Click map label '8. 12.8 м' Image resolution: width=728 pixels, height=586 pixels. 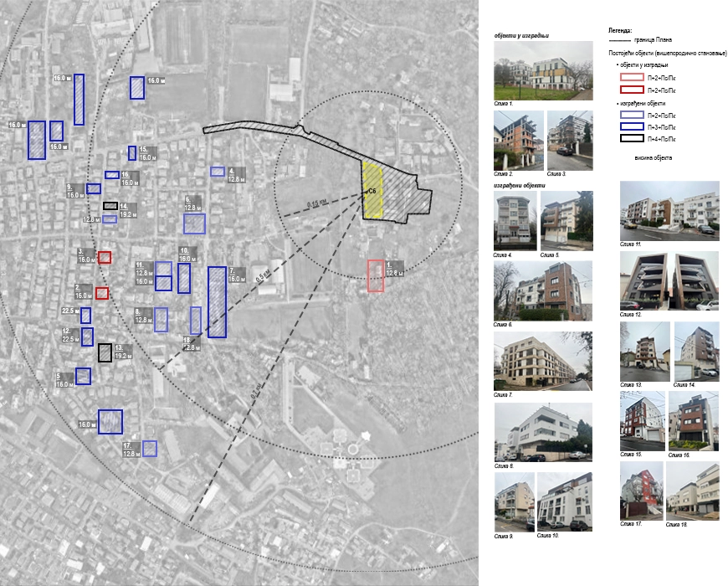click(x=143, y=316)
